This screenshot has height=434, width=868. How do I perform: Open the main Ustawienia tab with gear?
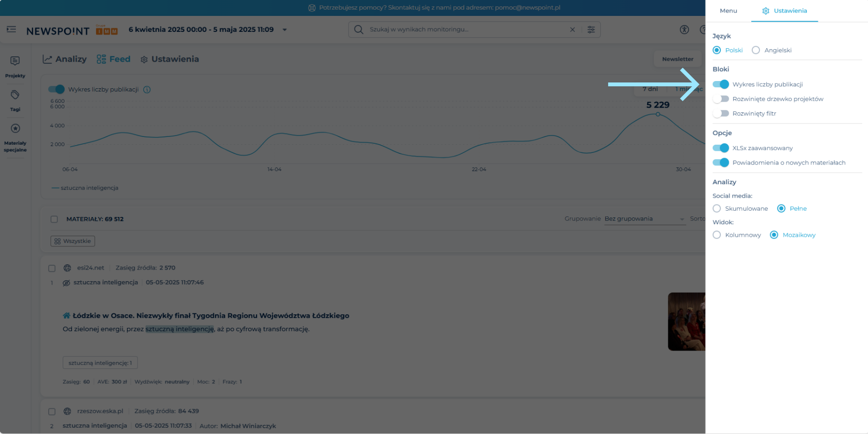(x=170, y=59)
